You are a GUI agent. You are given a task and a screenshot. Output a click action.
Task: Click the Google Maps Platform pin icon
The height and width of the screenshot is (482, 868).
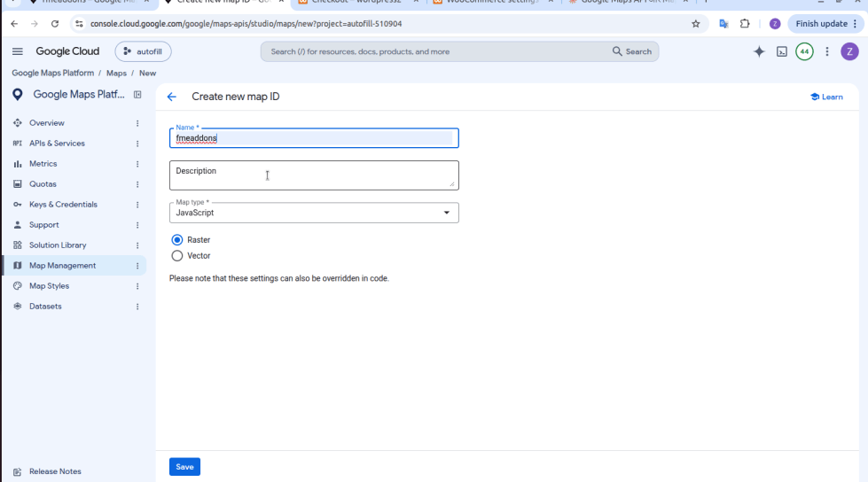pyautogui.click(x=18, y=95)
